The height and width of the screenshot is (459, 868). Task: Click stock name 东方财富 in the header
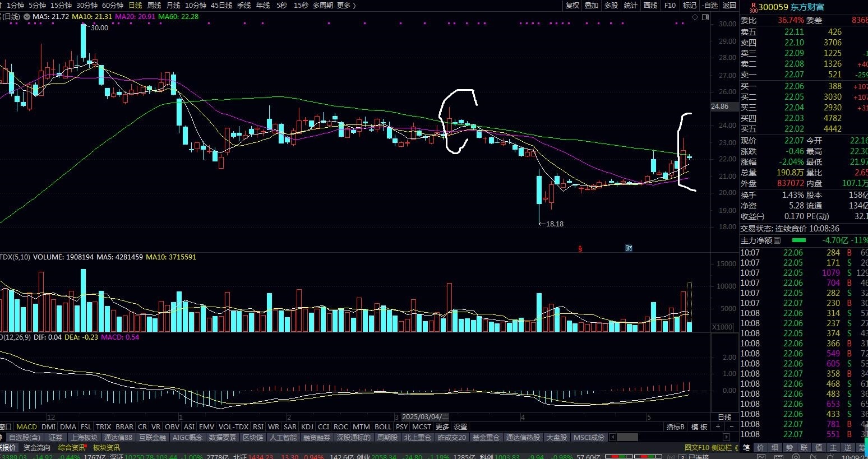(807, 7)
